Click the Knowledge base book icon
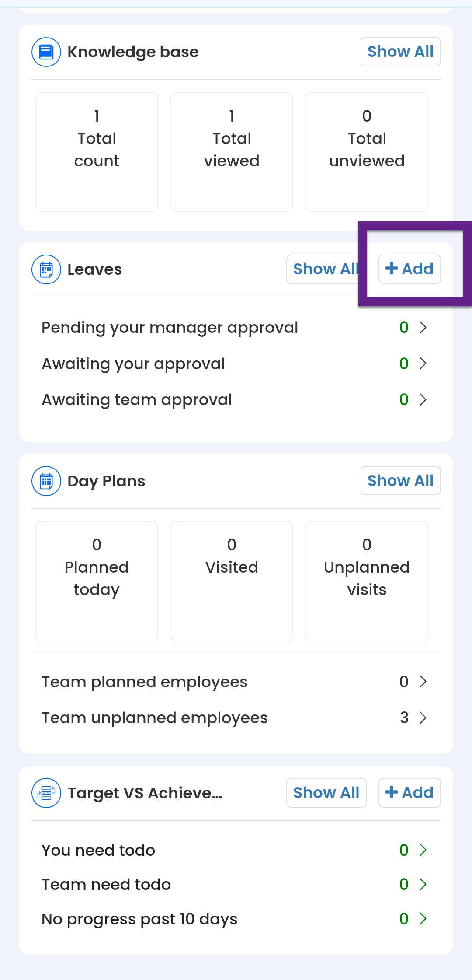The width and height of the screenshot is (472, 980). (x=46, y=52)
